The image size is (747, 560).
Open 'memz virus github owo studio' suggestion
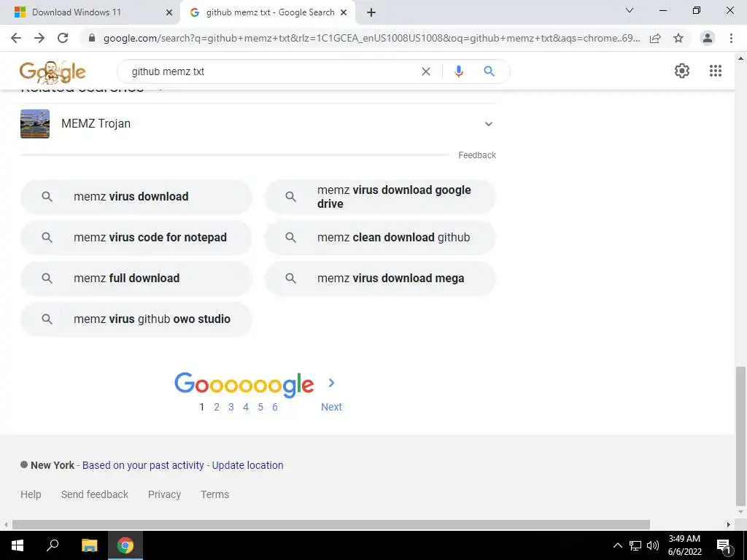[x=136, y=319]
